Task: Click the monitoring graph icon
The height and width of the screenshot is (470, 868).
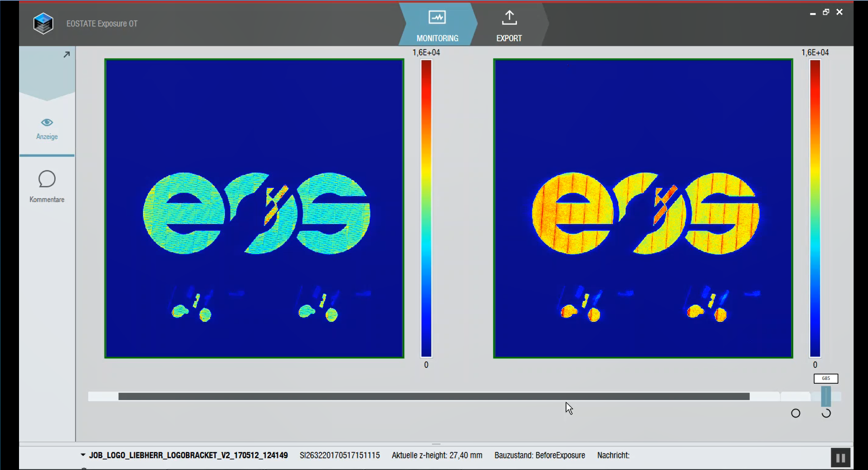Action: click(437, 18)
